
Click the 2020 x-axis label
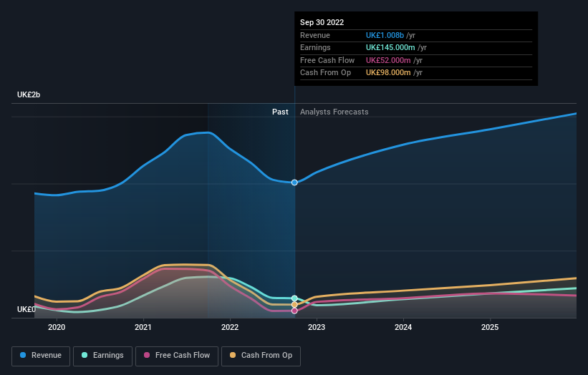tap(57, 327)
